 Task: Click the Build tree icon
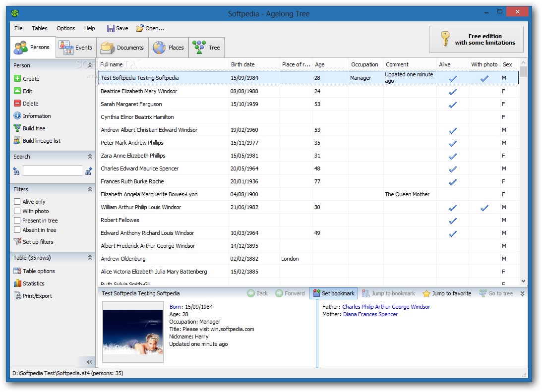click(x=17, y=128)
